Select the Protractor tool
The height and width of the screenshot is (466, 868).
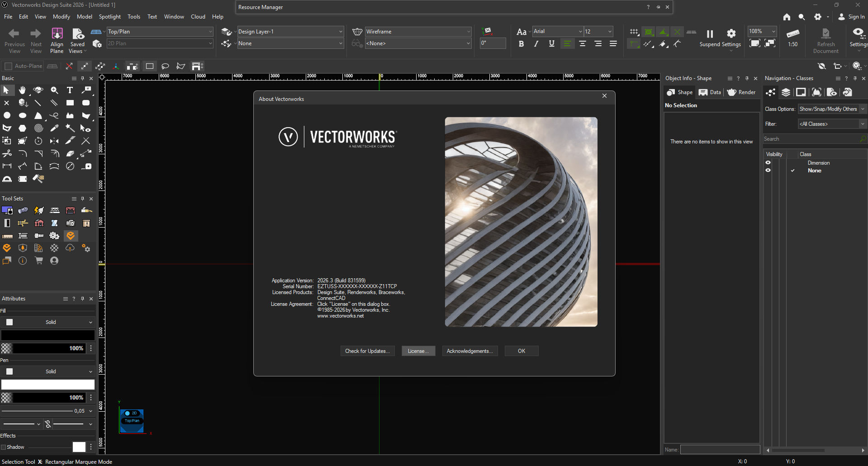[x=7, y=179]
